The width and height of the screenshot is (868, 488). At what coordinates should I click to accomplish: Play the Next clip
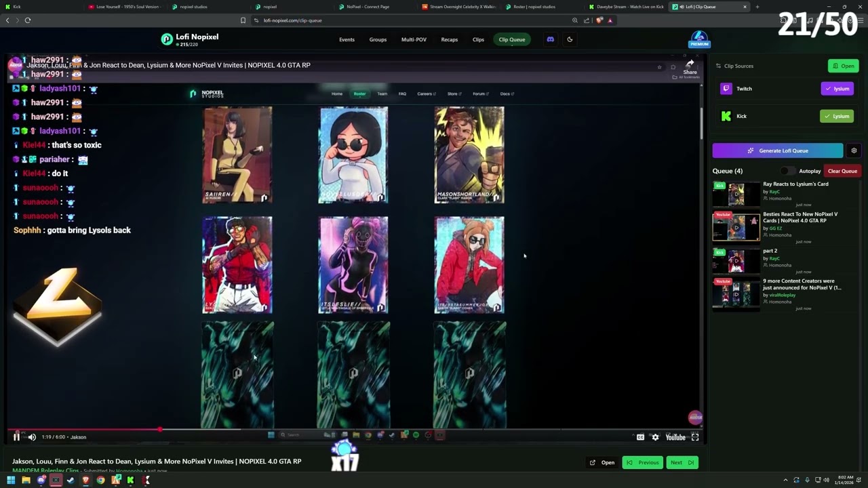(x=682, y=462)
